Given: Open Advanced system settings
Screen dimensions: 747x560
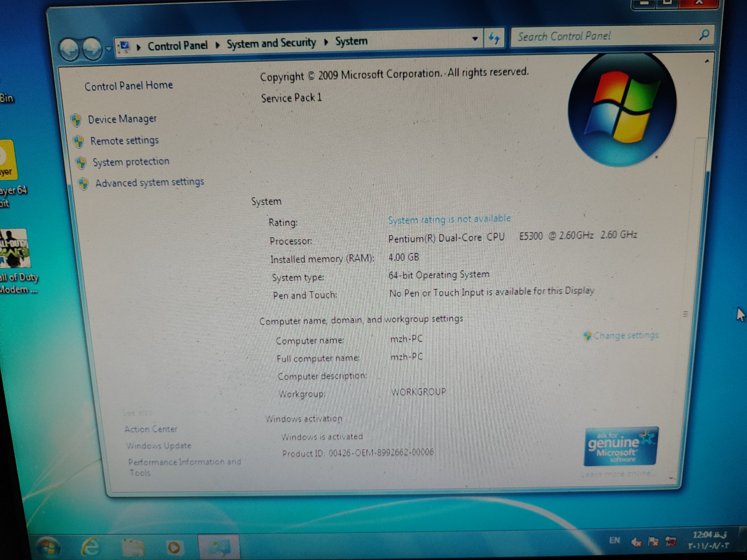Looking at the screenshot, I should click(150, 183).
